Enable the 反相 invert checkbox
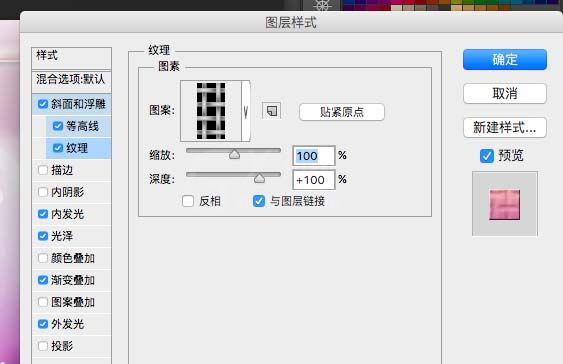This screenshot has height=364, width=563. point(188,201)
